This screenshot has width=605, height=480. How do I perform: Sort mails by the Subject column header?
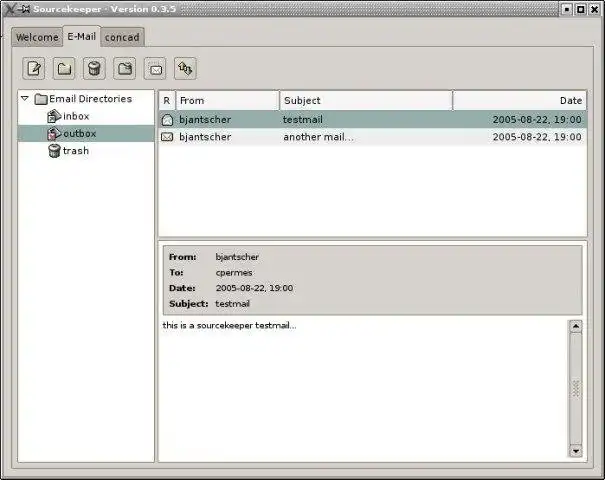point(366,101)
